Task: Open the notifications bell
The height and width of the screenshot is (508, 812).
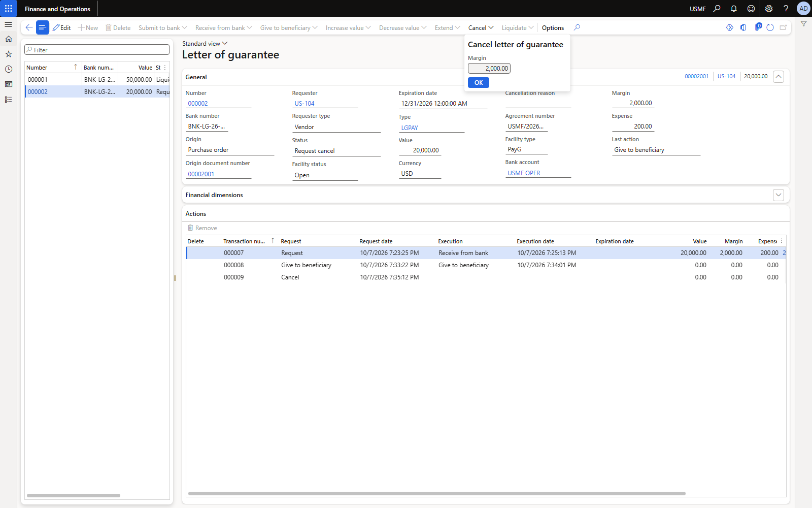Action: point(734,9)
